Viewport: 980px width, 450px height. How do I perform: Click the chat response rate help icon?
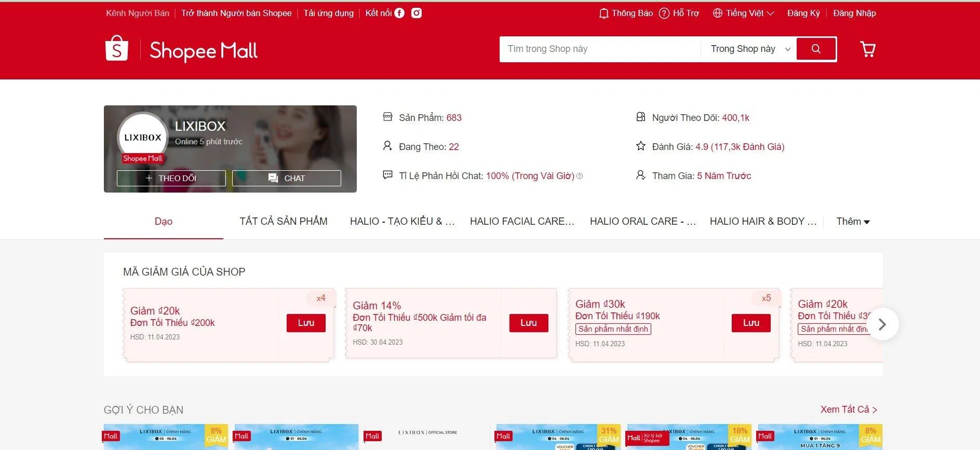click(x=580, y=176)
